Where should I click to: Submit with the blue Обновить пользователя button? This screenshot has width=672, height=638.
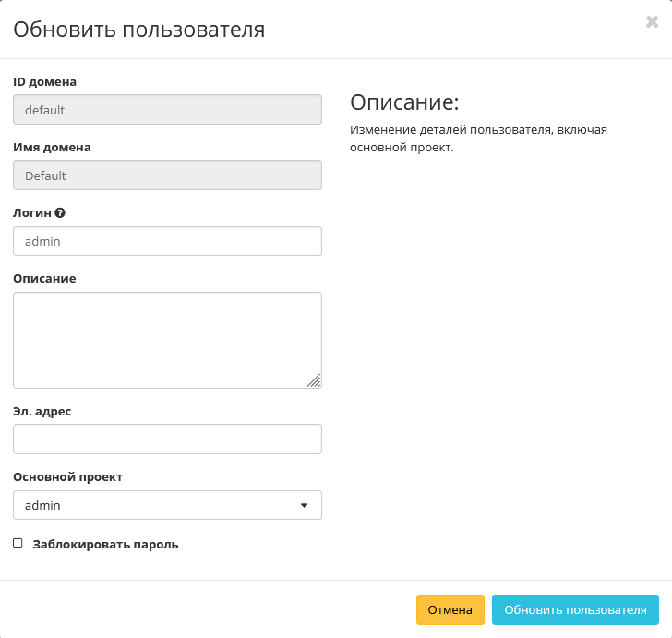[575, 609]
